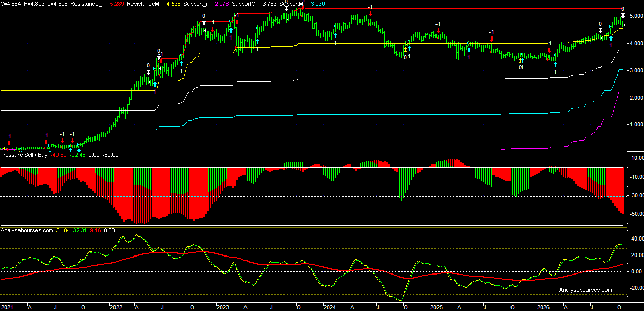Click the green 32.31 oscillator value
Image resolution: width=644 pixels, height=311 pixels.
point(80,231)
